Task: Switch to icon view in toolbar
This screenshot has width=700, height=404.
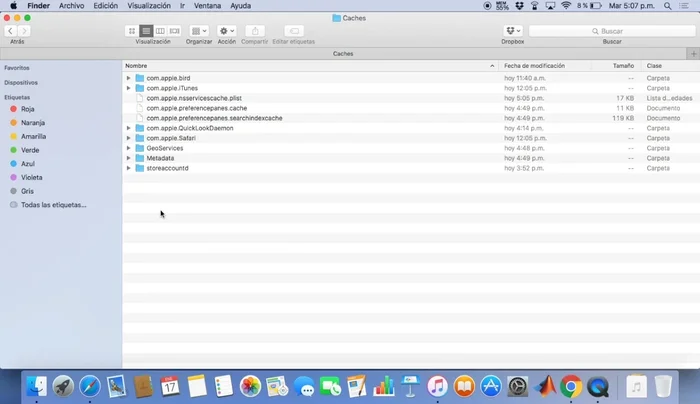Action: coord(132,31)
